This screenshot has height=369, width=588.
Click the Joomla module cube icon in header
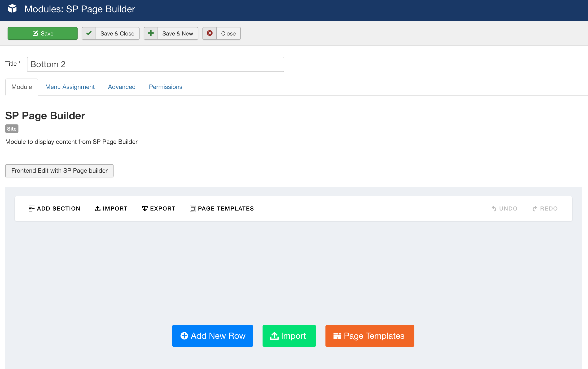12,9
